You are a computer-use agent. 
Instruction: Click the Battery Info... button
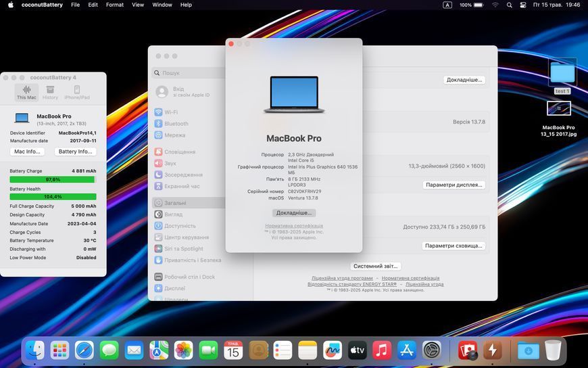click(76, 152)
